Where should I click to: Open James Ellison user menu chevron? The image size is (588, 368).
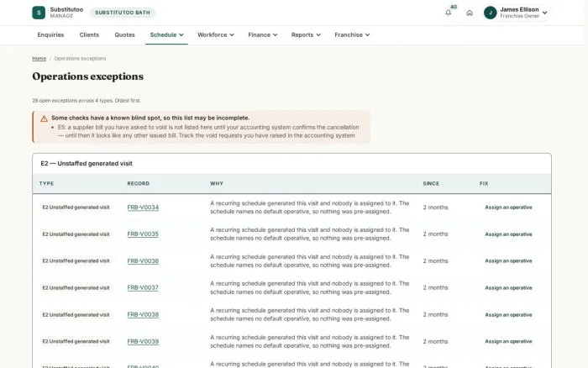click(544, 13)
